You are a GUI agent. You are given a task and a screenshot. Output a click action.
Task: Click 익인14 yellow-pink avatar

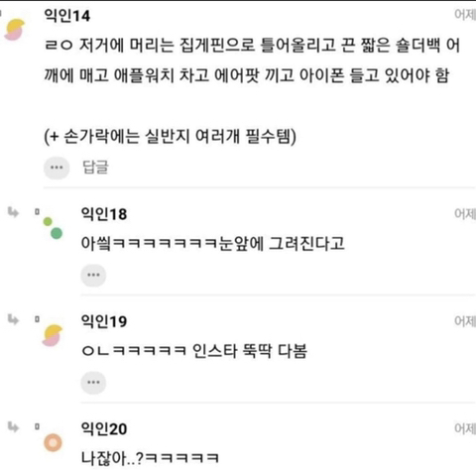click(15, 30)
